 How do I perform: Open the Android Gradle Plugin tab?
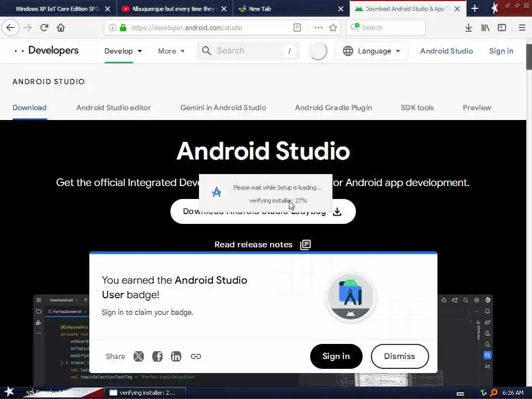pyautogui.click(x=334, y=108)
